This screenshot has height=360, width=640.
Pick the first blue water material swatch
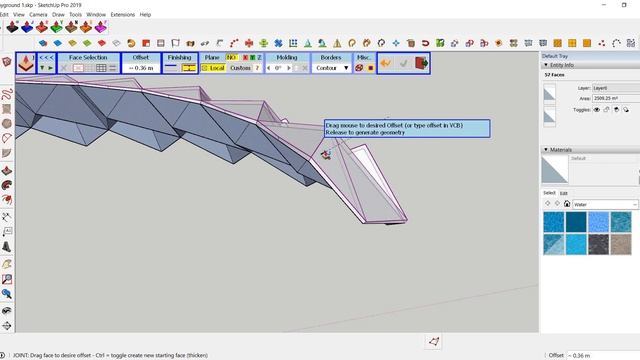(x=554, y=222)
